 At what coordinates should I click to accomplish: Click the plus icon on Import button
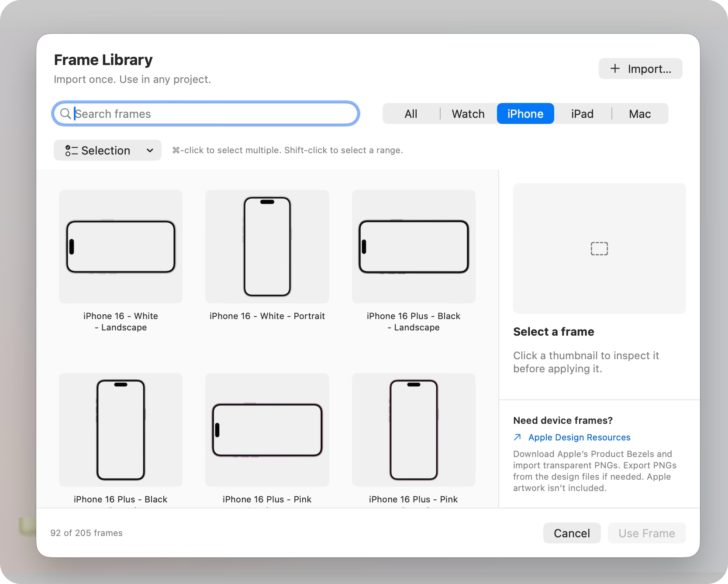[x=615, y=69]
